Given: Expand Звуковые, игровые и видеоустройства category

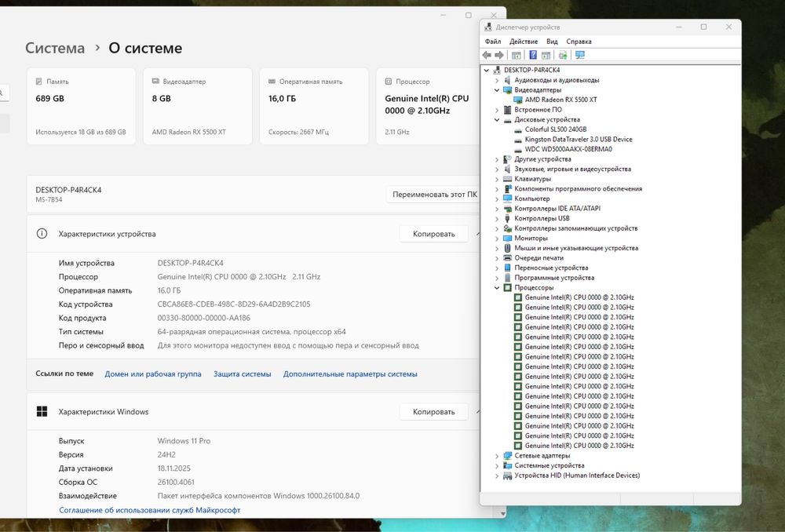Looking at the screenshot, I should (x=497, y=169).
